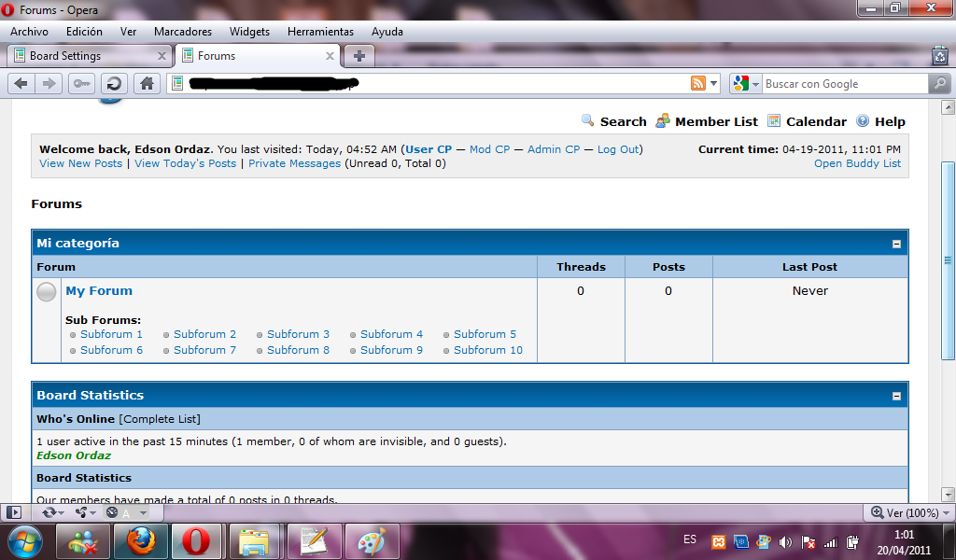
Task: Open the Private Messages link
Action: pyautogui.click(x=294, y=163)
